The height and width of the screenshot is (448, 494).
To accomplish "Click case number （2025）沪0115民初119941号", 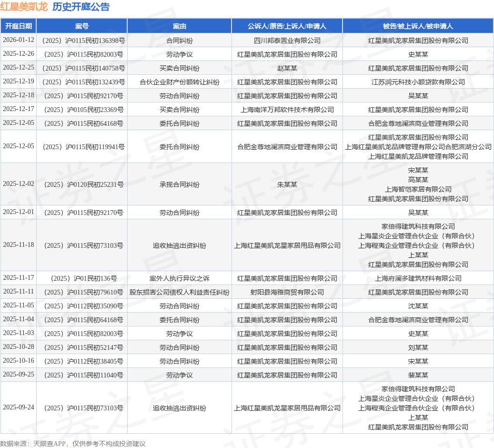I will [x=82, y=147].
